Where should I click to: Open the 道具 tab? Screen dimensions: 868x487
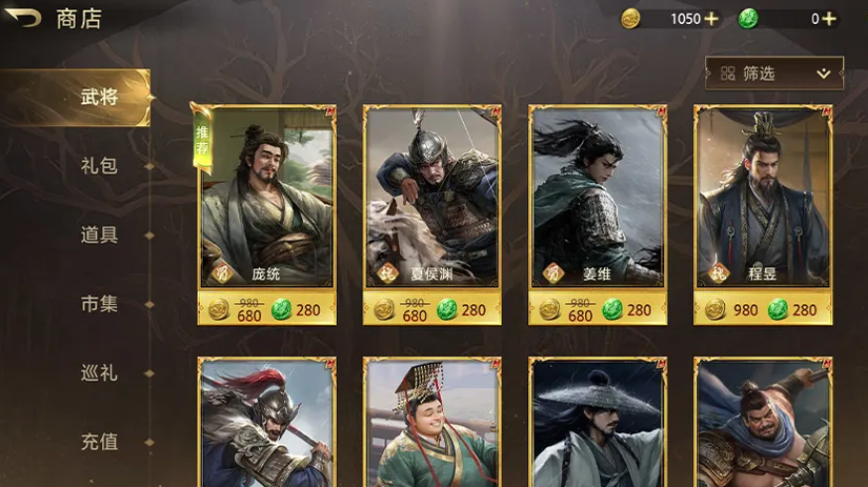coord(99,235)
